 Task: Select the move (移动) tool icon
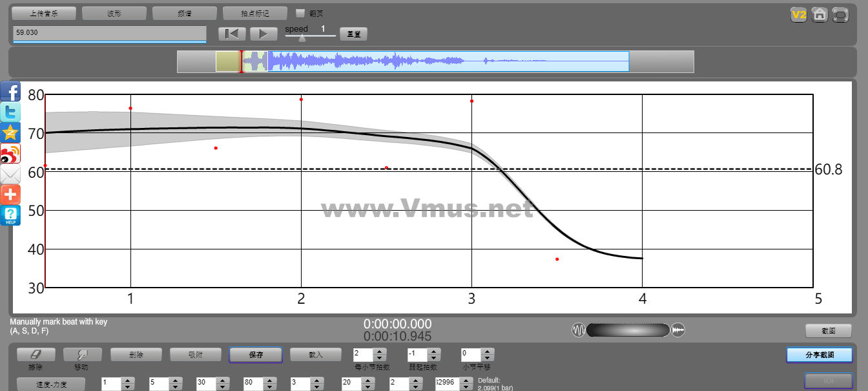point(82,355)
